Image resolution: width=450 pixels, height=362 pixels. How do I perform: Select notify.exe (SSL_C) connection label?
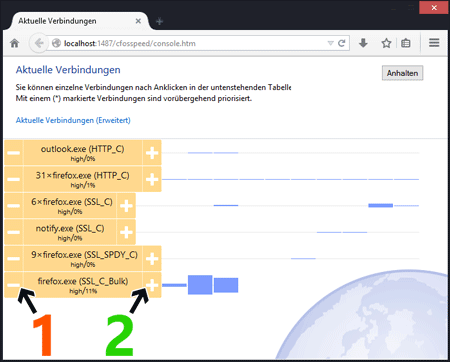[x=70, y=232]
